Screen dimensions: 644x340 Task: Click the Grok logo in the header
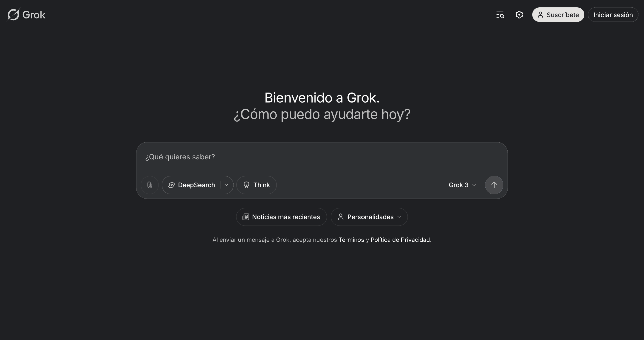click(x=26, y=15)
